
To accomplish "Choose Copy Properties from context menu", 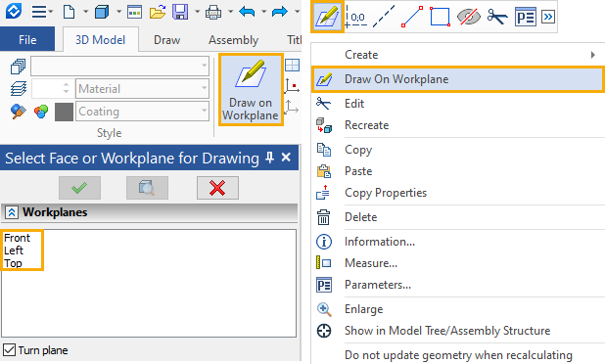I will click(457, 193).
